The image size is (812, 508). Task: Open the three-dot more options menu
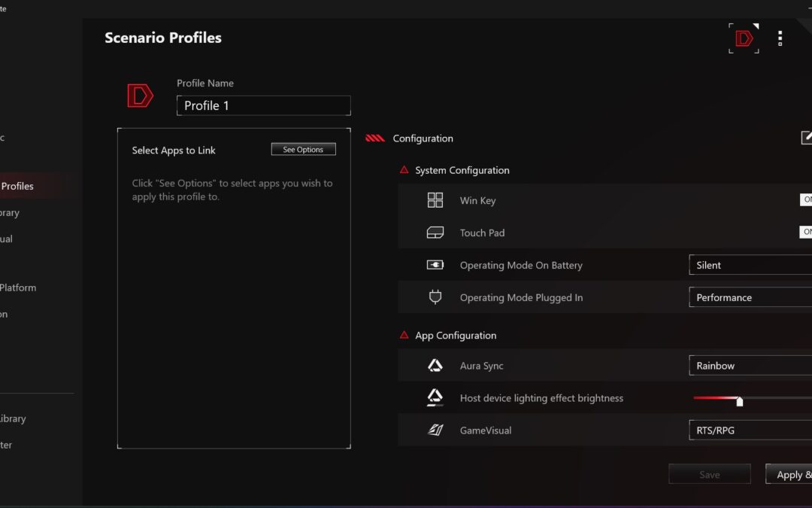780,38
